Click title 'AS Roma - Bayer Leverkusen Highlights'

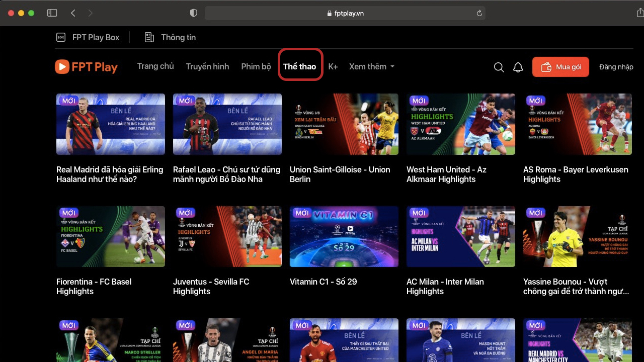coord(576,174)
